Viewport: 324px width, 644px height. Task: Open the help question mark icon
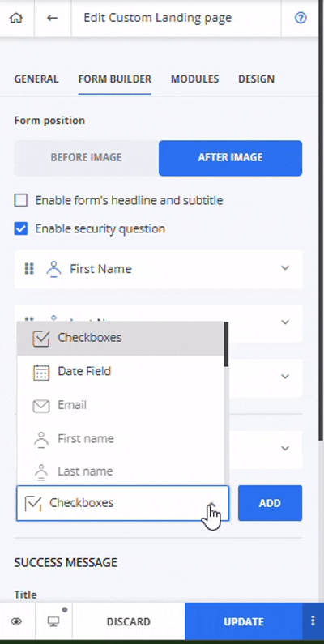coord(301,18)
